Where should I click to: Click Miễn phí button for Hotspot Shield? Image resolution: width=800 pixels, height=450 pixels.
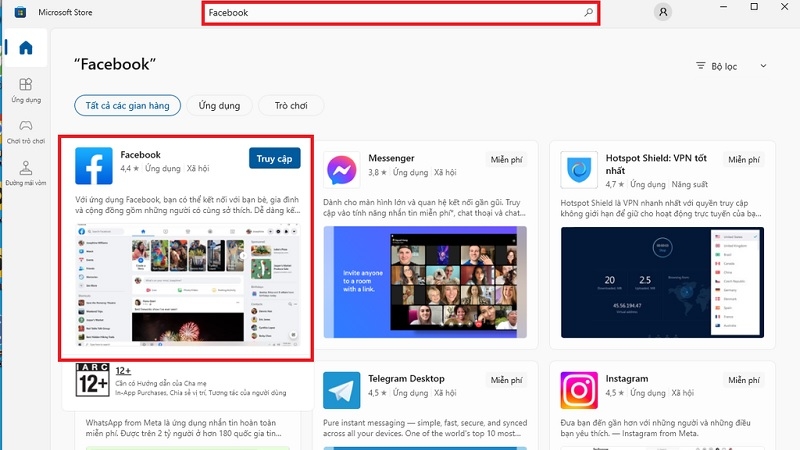(x=744, y=160)
